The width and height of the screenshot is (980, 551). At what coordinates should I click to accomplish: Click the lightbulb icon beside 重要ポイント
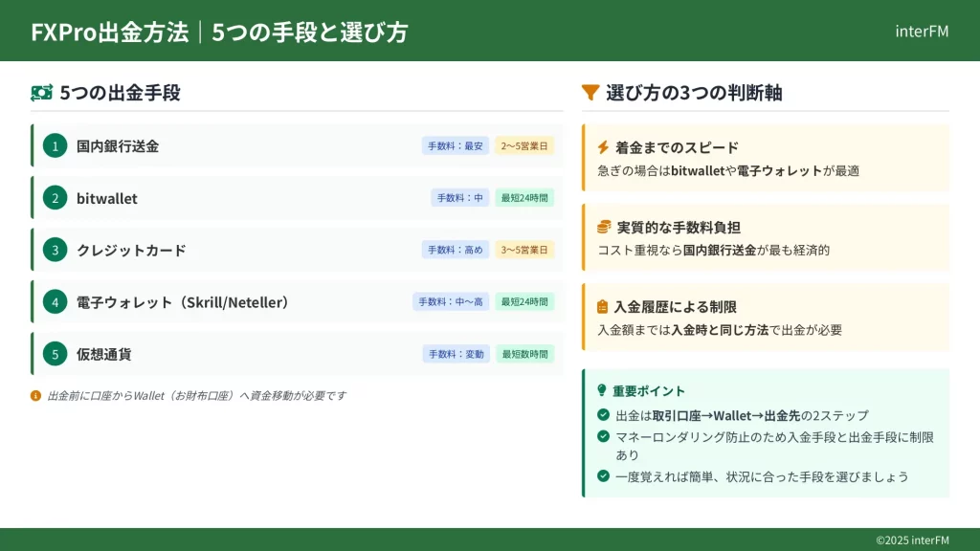602,390
